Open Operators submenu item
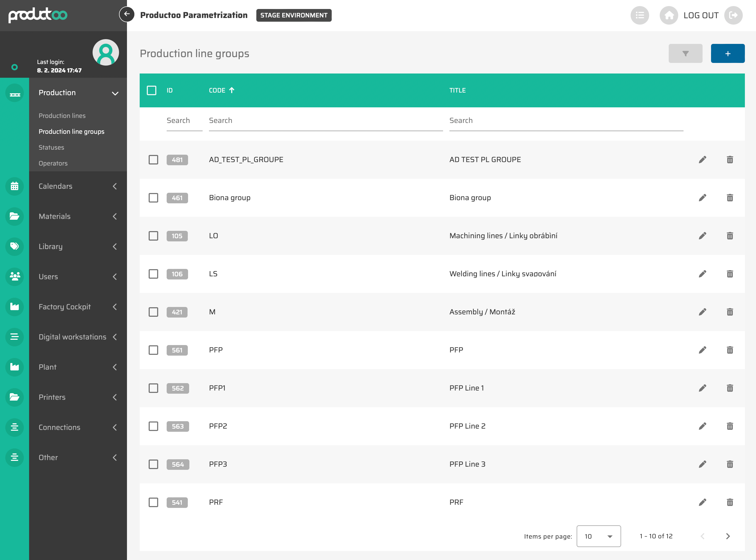Viewport: 756px width, 560px height. 53,163
